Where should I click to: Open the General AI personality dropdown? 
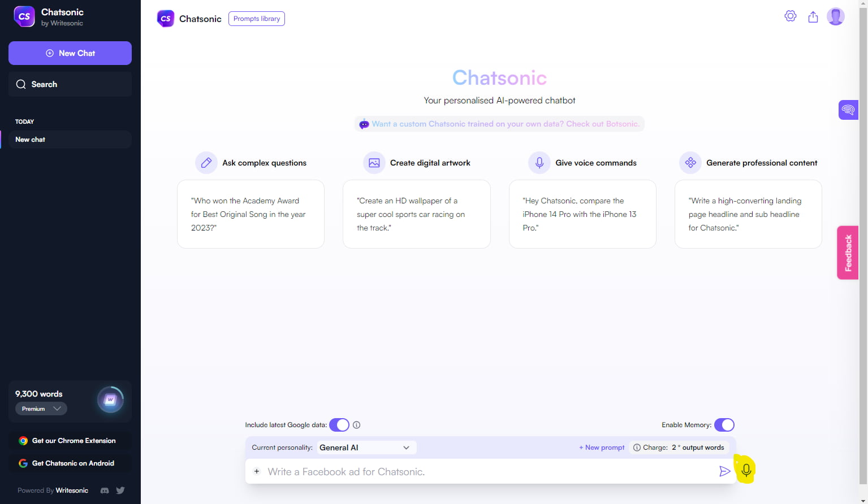click(x=365, y=447)
